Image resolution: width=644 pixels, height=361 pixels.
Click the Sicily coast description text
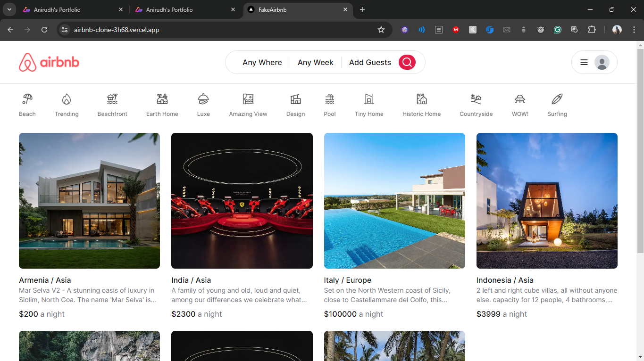coord(387,295)
